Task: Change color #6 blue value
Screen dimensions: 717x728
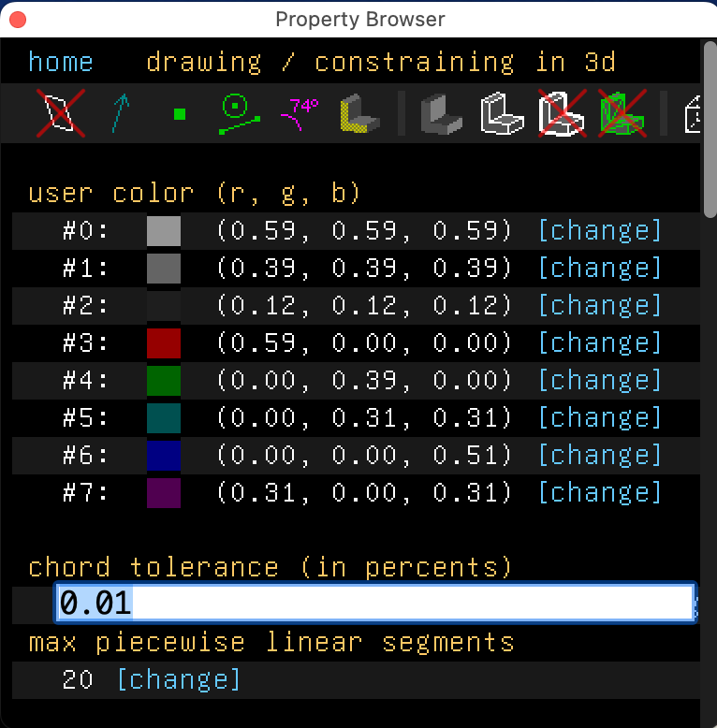Action: (x=600, y=455)
